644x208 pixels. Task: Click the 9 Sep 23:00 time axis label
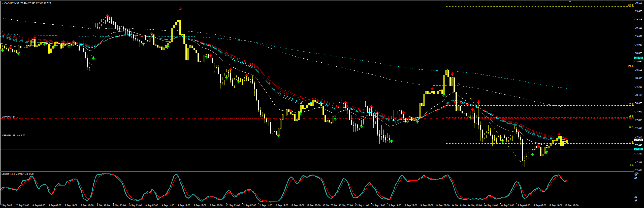(x=216, y=205)
